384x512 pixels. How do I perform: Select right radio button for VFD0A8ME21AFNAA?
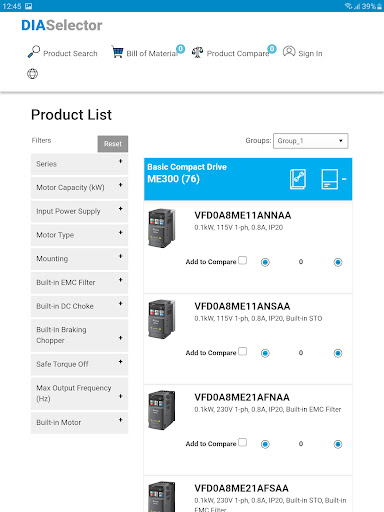click(338, 444)
